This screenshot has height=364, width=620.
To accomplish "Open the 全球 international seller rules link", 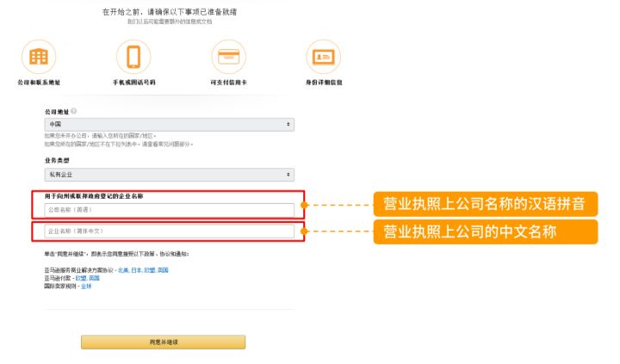I will click(x=86, y=286).
